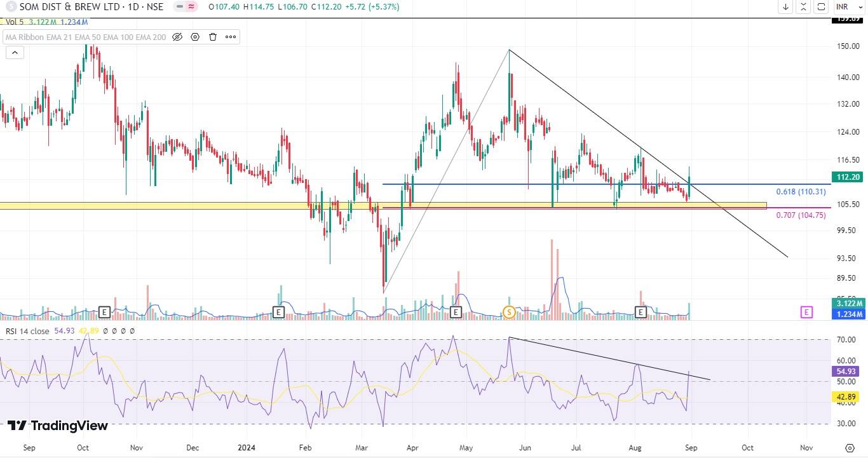
Task: Open MA Ribbon indicator settings
Action: coord(195,37)
